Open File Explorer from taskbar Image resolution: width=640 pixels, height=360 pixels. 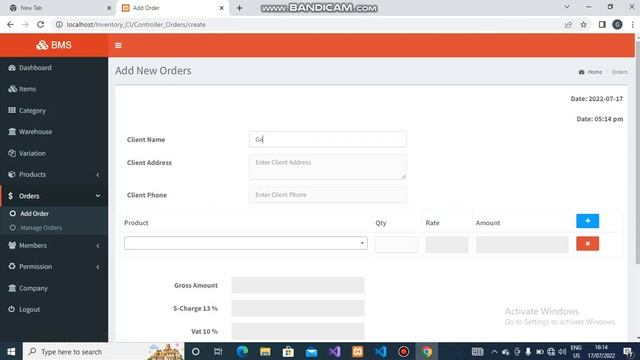coord(265,351)
